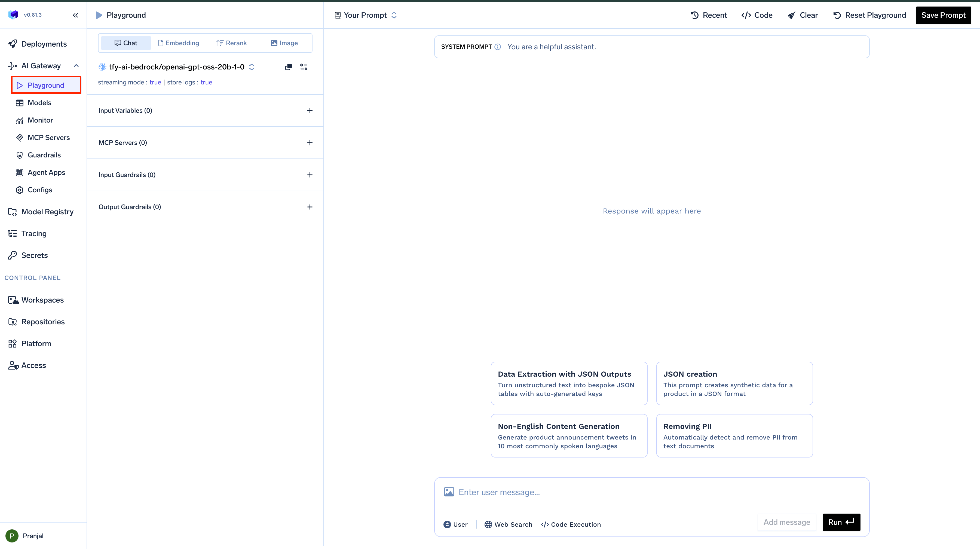Click the compare models icon
Image resolution: width=980 pixels, height=549 pixels.
(288, 67)
